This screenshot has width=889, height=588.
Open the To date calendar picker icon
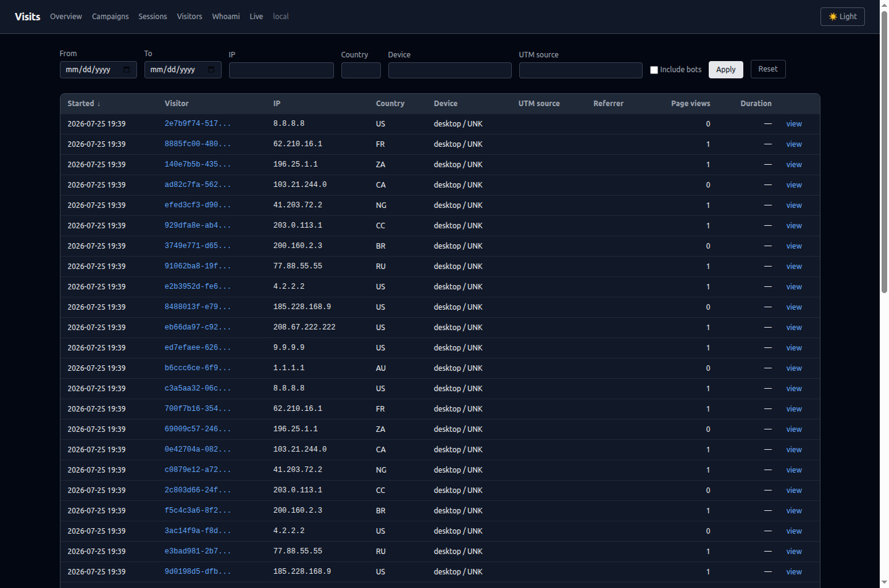[x=211, y=70]
